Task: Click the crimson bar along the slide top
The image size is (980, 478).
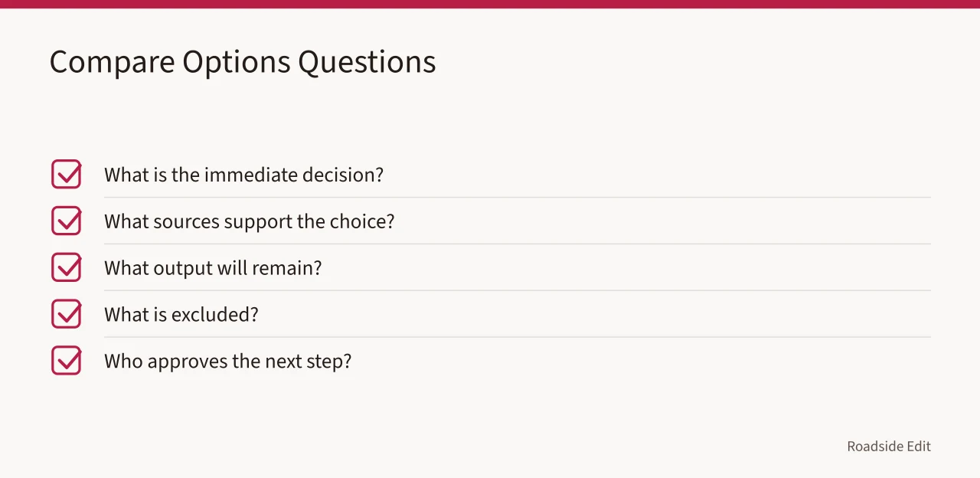Action: pyautogui.click(x=490, y=4)
